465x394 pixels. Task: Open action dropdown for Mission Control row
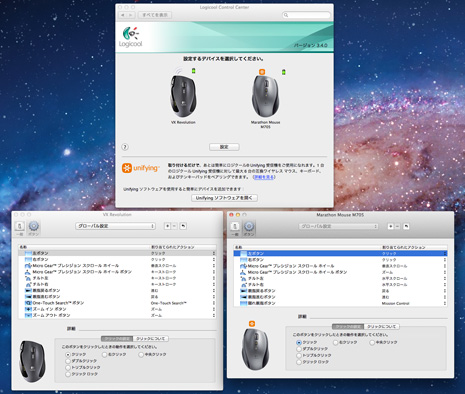[445, 303]
